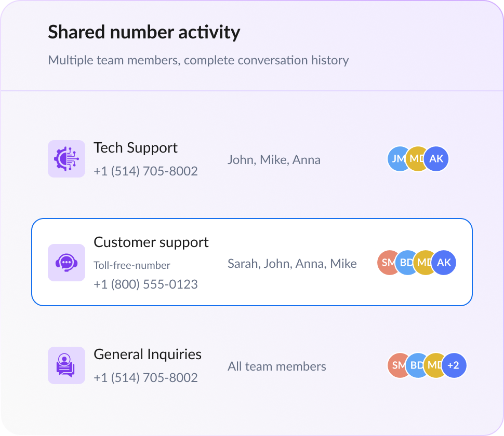Click the SM avatar in Customer support
Viewport: 504px width, 436px height.
(x=386, y=263)
